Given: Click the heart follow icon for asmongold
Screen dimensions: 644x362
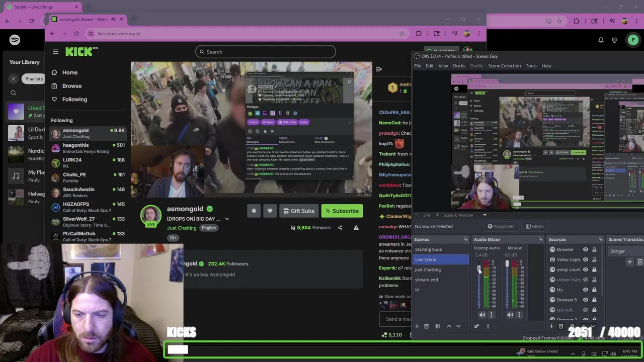Looking at the screenshot, I should pos(270,211).
